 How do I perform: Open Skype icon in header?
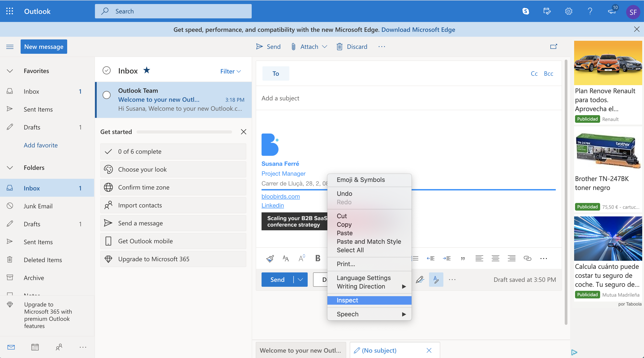[x=526, y=11]
